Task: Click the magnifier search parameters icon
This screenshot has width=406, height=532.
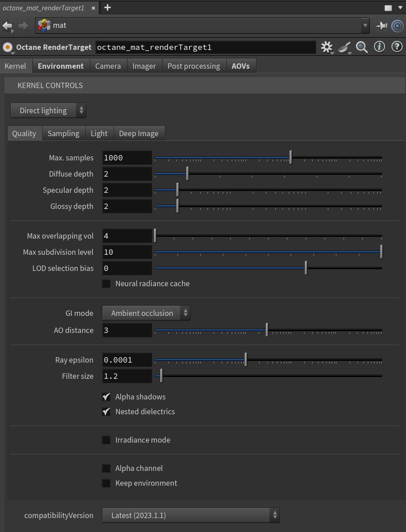Action: pos(362,47)
